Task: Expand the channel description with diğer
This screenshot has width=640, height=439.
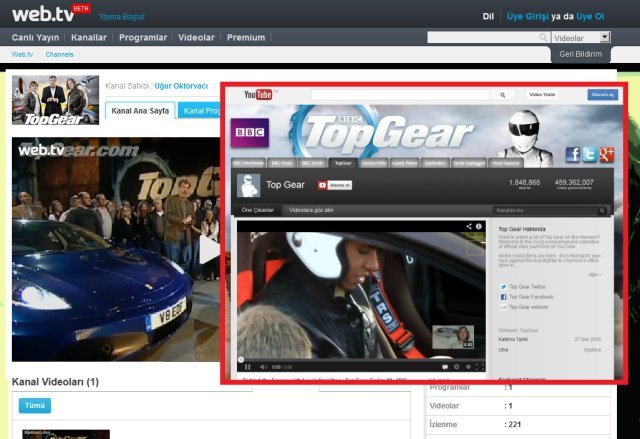Action: click(595, 275)
